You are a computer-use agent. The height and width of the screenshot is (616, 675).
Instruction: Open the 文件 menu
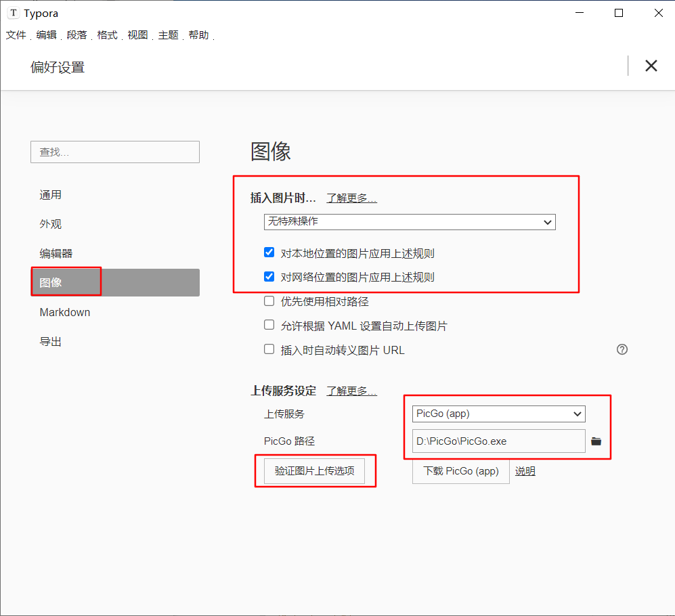coord(16,35)
